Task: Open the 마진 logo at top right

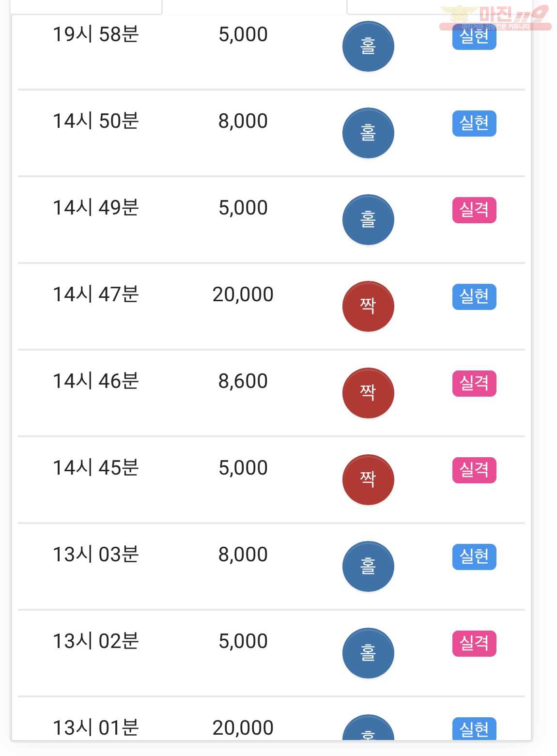Action: 495,17
